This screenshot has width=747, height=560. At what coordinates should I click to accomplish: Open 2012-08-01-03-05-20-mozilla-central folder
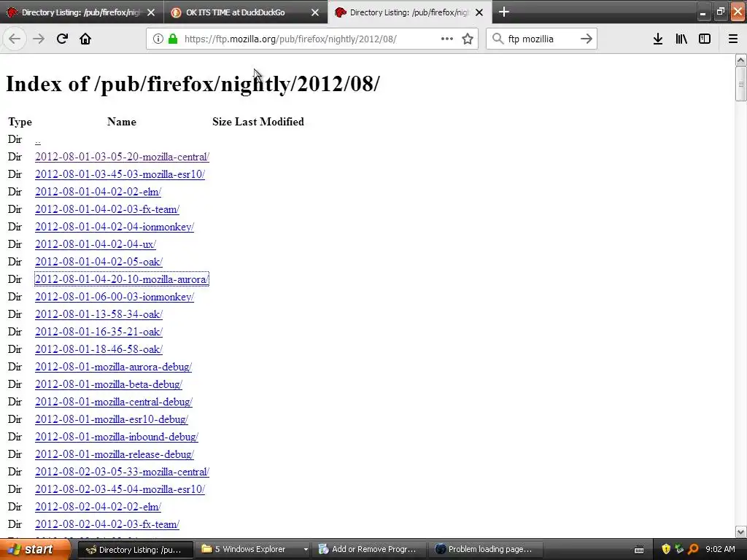point(122,157)
